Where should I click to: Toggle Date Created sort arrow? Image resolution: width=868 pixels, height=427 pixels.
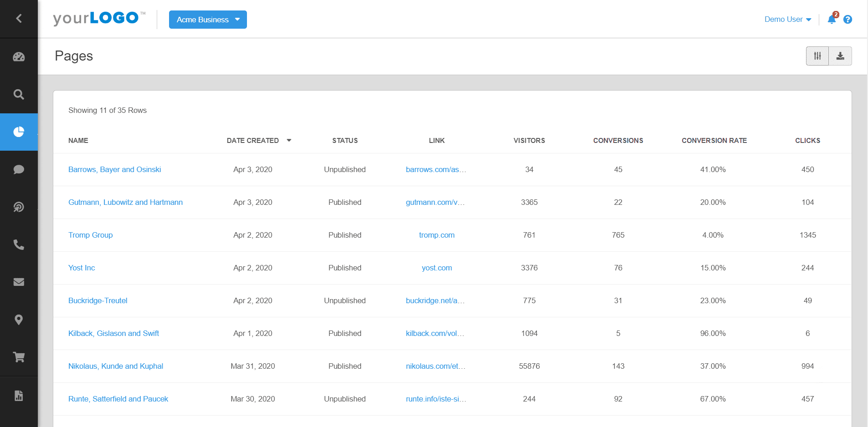(289, 141)
